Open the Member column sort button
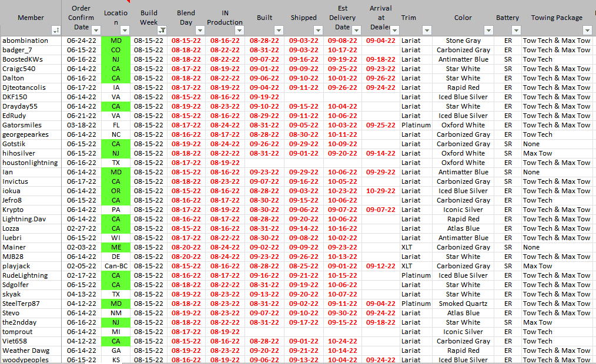 tap(56, 30)
